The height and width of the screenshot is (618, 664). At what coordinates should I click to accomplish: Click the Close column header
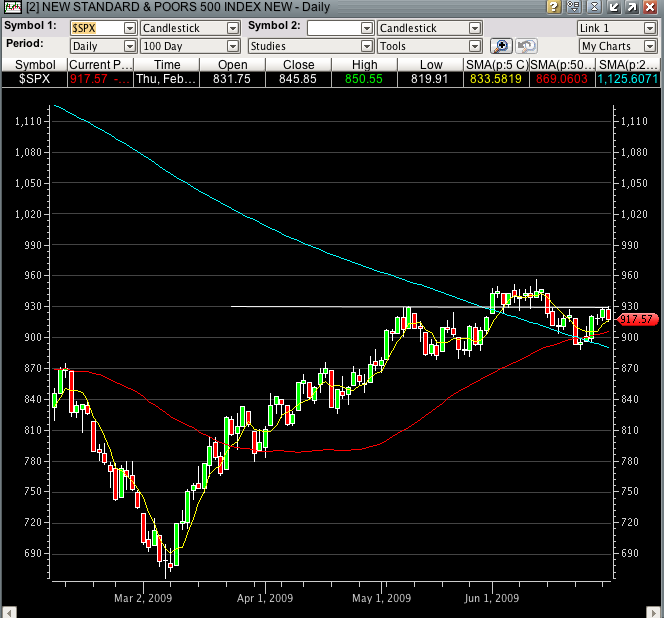click(298, 65)
